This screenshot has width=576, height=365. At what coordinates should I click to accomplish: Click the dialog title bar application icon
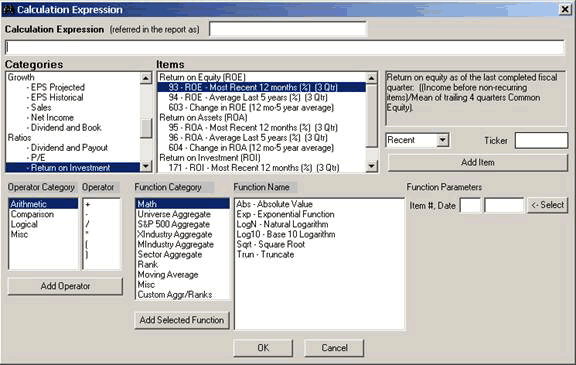[8, 10]
